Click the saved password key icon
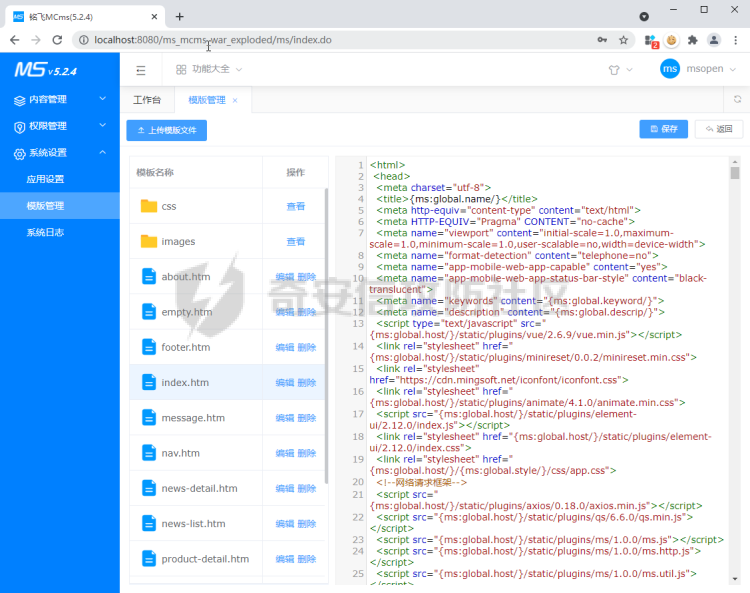750x593 pixels. click(602, 40)
